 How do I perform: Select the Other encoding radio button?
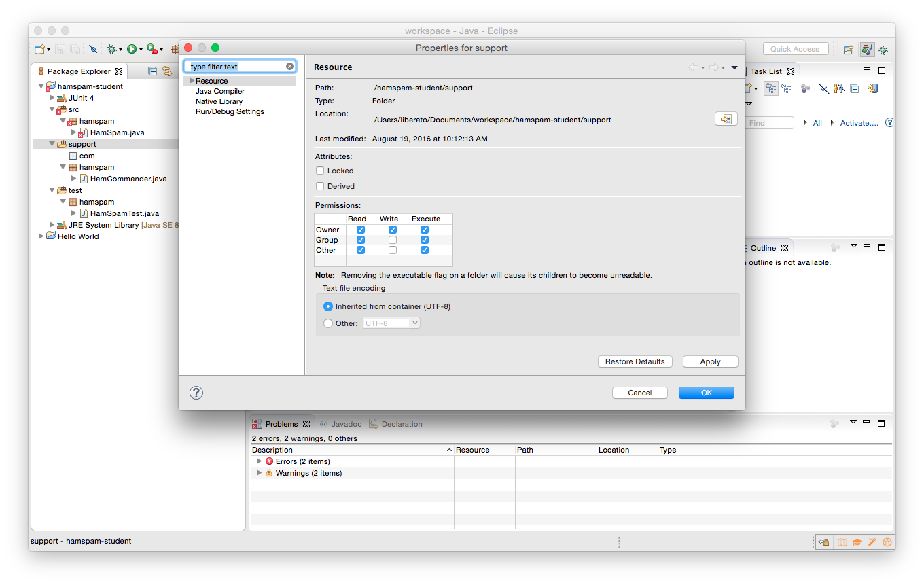pyautogui.click(x=328, y=323)
